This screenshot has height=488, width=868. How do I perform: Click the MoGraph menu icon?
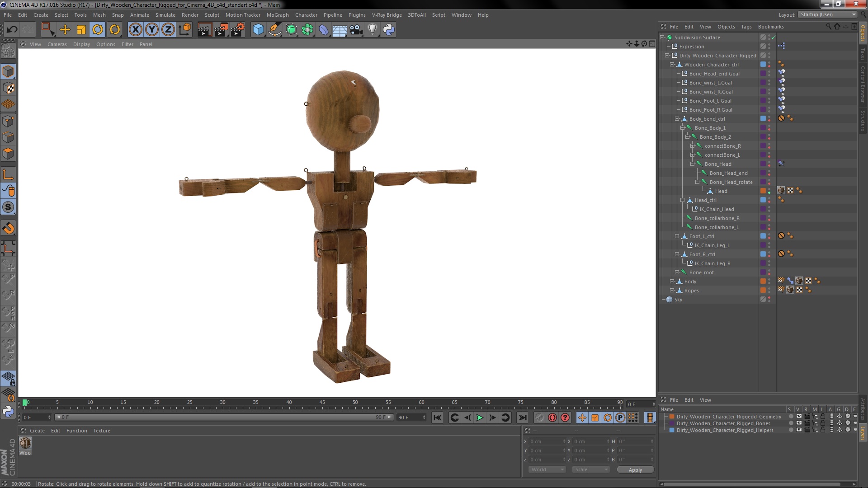[x=278, y=14]
